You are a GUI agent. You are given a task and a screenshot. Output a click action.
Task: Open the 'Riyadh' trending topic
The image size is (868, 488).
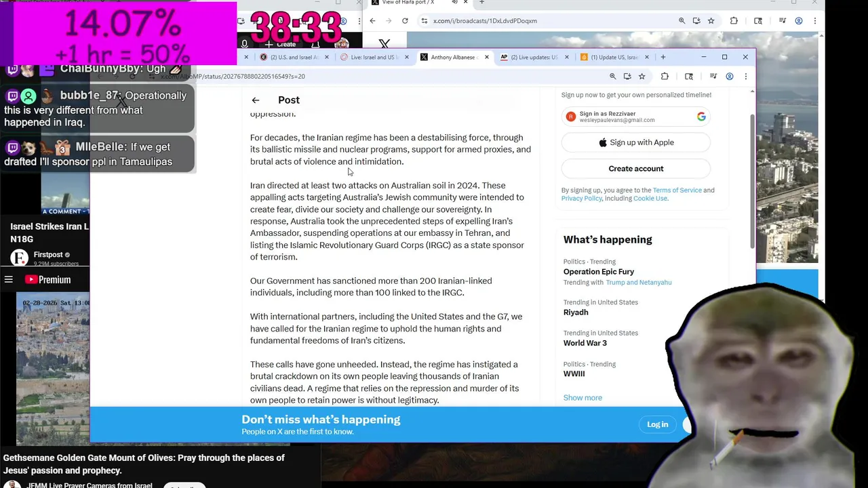[576, 312]
